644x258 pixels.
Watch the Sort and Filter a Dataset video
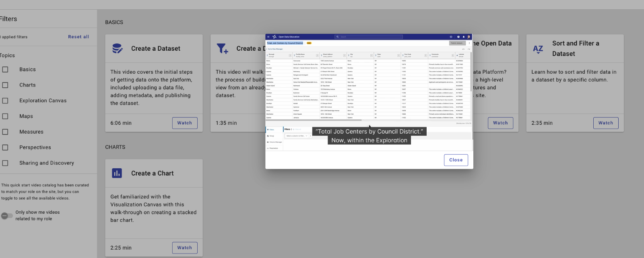coord(606,123)
